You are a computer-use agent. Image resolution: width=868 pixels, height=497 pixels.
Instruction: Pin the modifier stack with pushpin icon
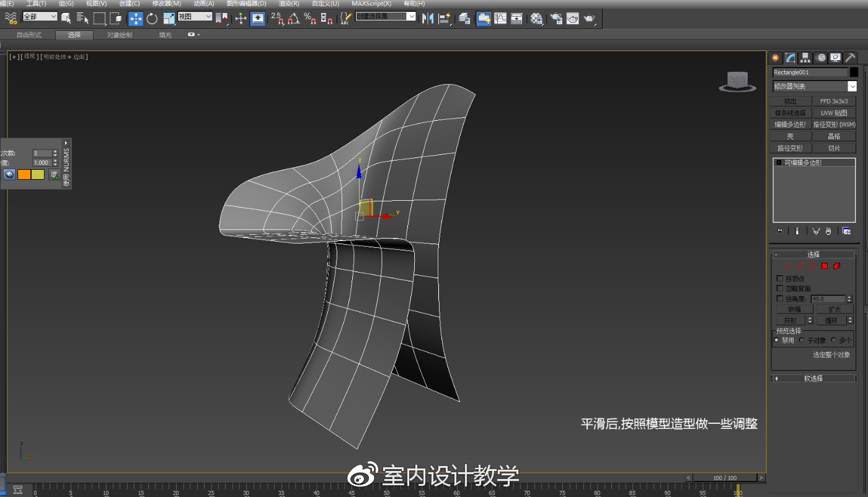[779, 231]
